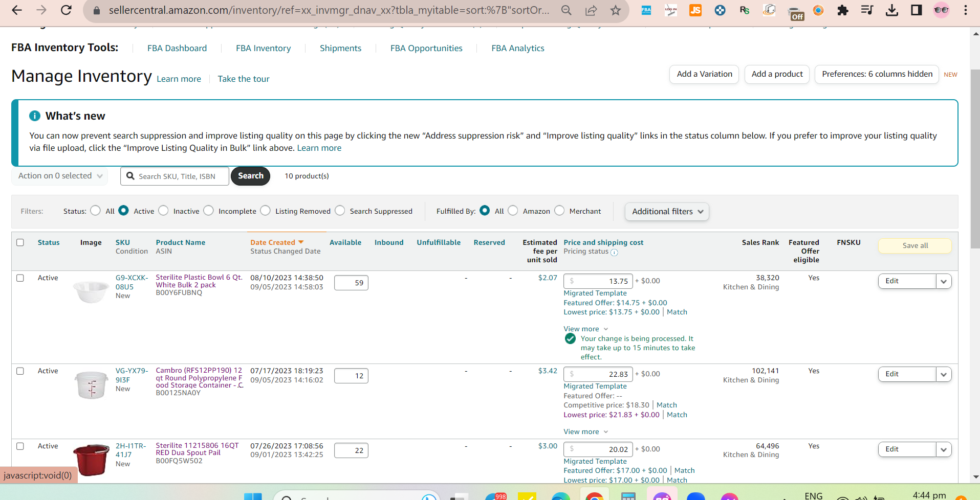Click the Save all button

click(x=914, y=246)
